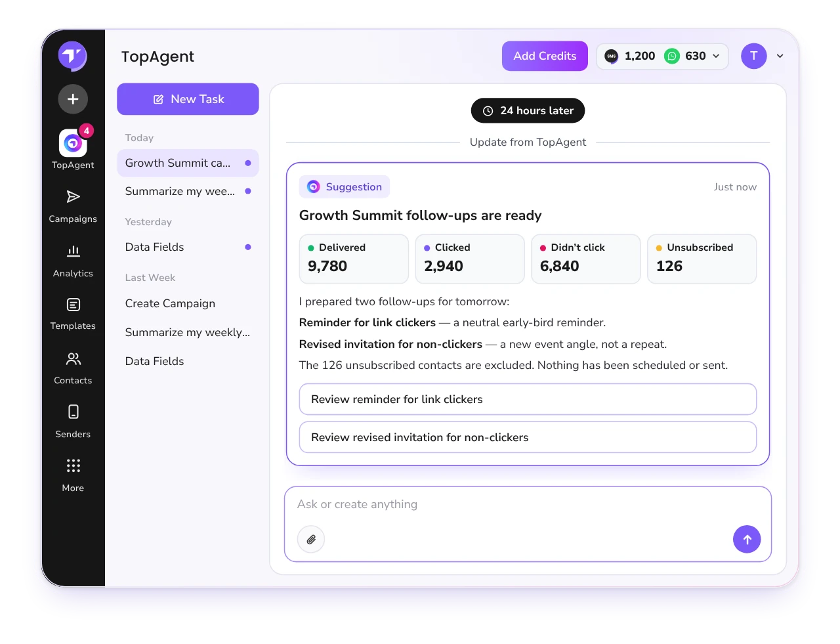Open the Contacts section
The image size is (840, 644).
point(73,368)
